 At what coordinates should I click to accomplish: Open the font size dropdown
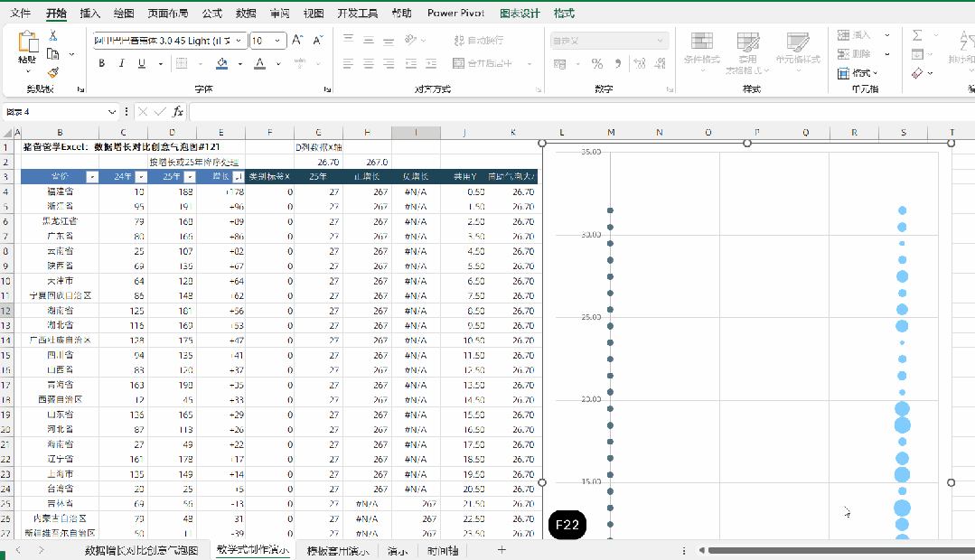pyautogui.click(x=277, y=41)
